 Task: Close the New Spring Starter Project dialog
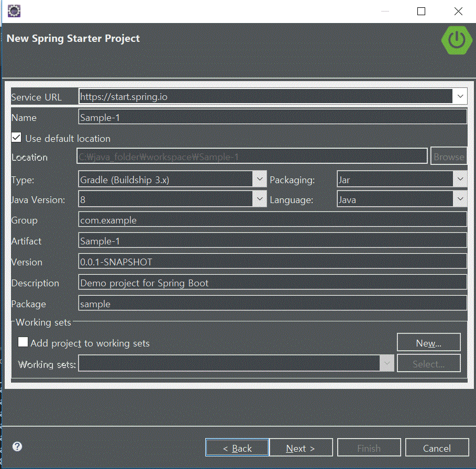[x=458, y=11]
